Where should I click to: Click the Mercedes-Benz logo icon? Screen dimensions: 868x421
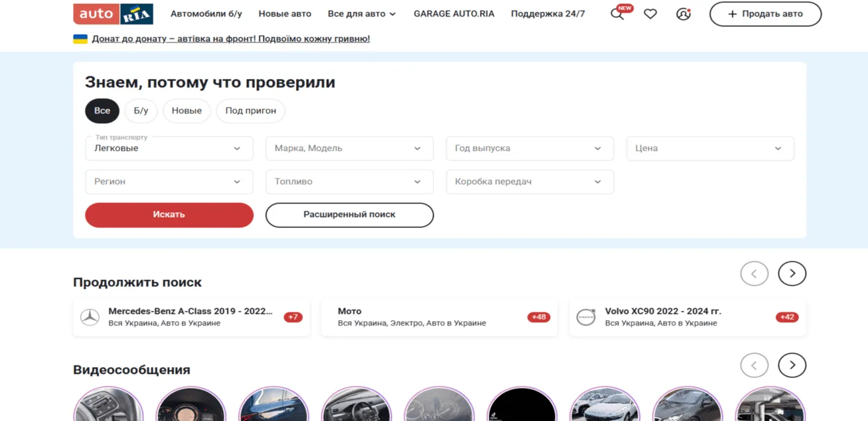90,317
